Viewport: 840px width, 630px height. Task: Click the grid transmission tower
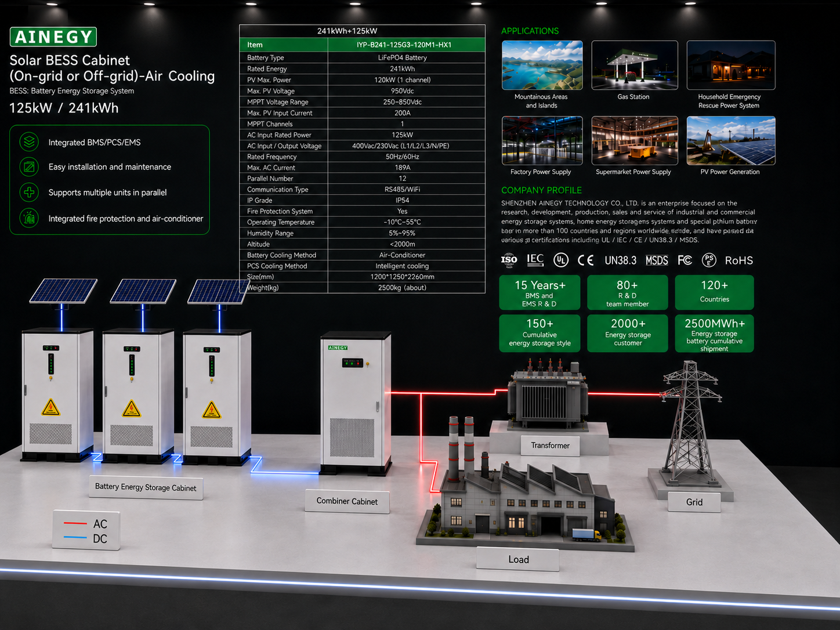690,423
